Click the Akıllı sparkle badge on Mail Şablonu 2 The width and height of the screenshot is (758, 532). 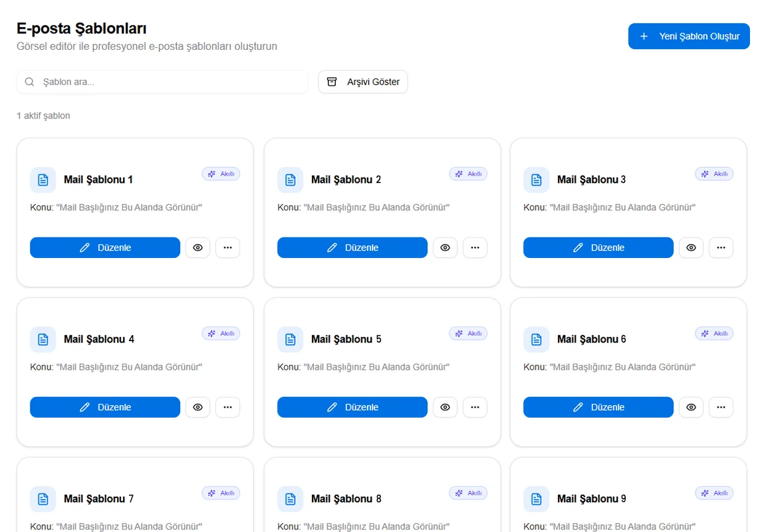[468, 174]
